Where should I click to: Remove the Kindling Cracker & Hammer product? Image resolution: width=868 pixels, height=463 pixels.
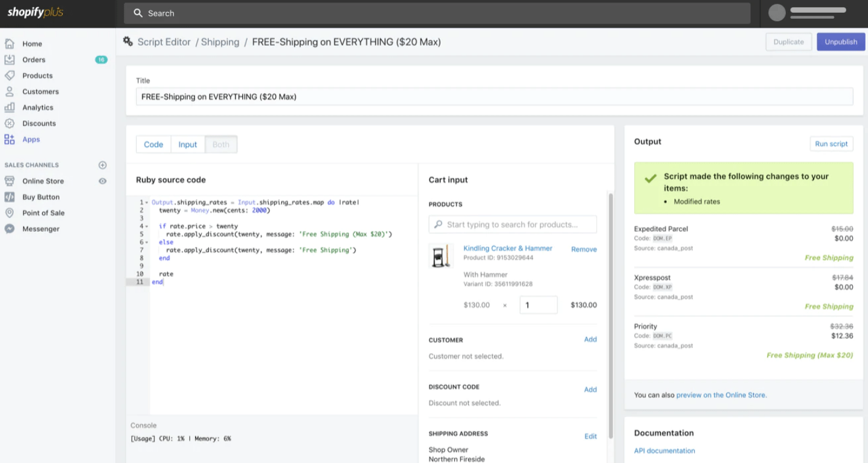click(583, 249)
